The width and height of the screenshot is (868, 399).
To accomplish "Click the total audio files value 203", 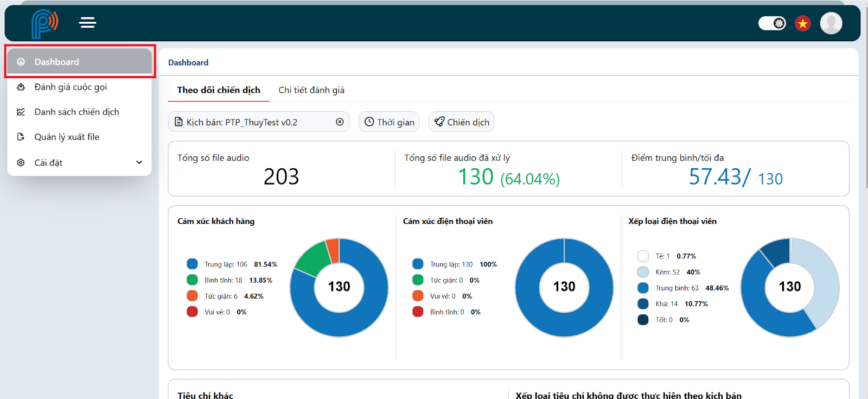I will 281,176.
